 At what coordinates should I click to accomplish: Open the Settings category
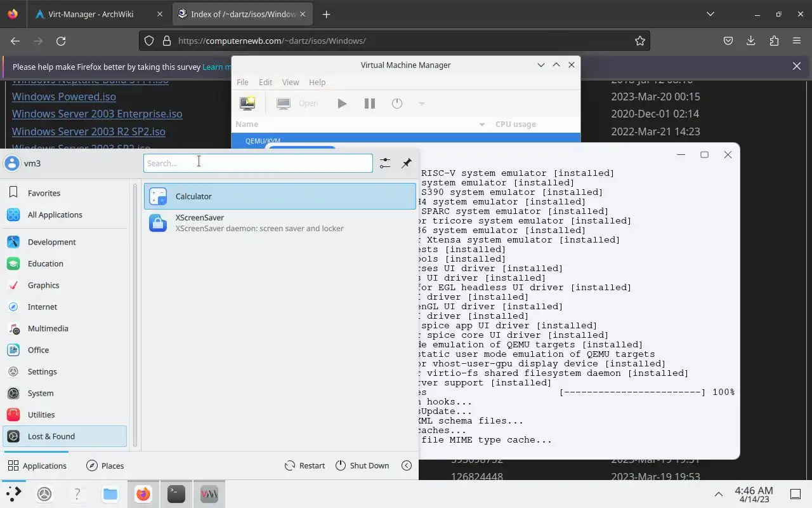(65, 371)
